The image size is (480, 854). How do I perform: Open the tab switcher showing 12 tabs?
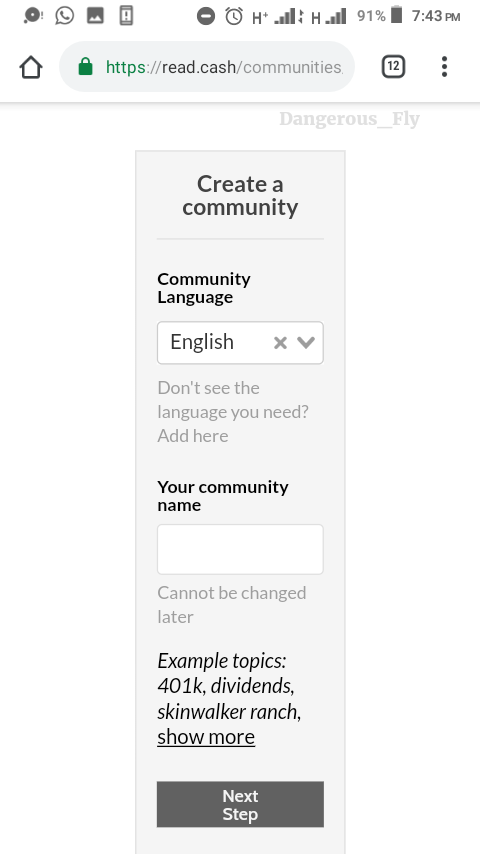393,67
